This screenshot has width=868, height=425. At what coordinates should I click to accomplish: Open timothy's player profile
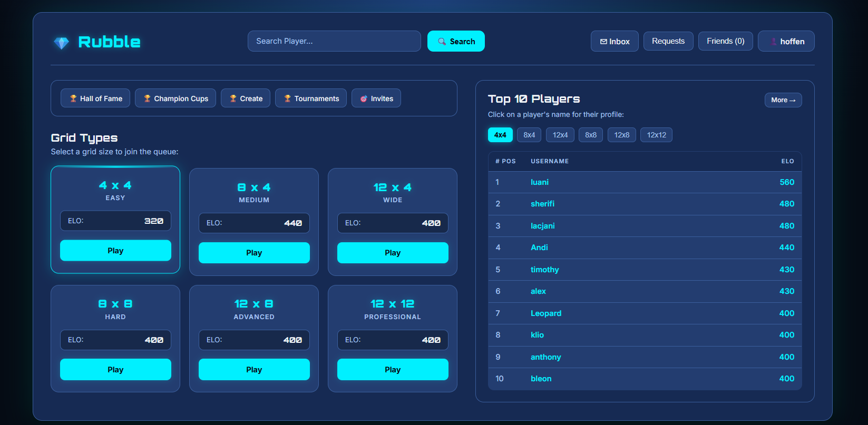pyautogui.click(x=545, y=270)
